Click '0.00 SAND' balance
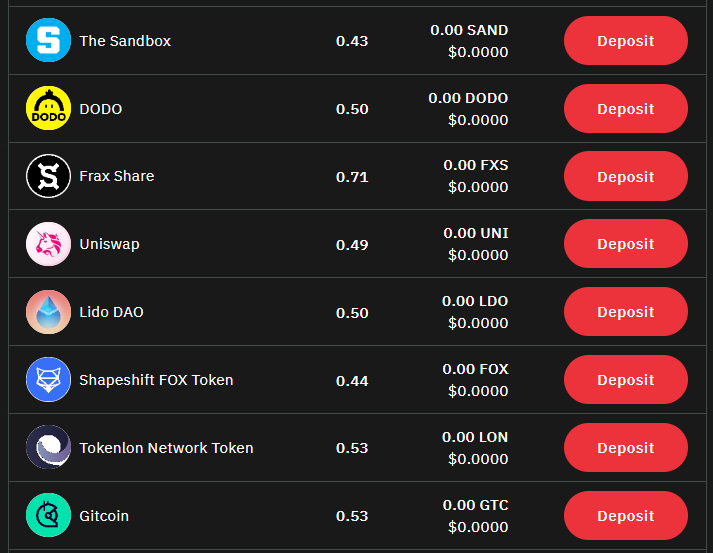The height and width of the screenshot is (553, 713). click(469, 30)
